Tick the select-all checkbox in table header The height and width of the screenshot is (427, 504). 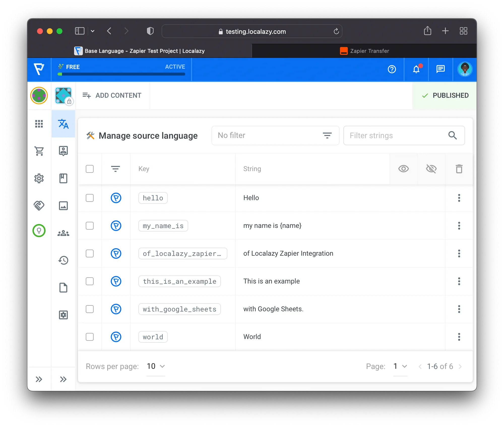click(x=90, y=169)
